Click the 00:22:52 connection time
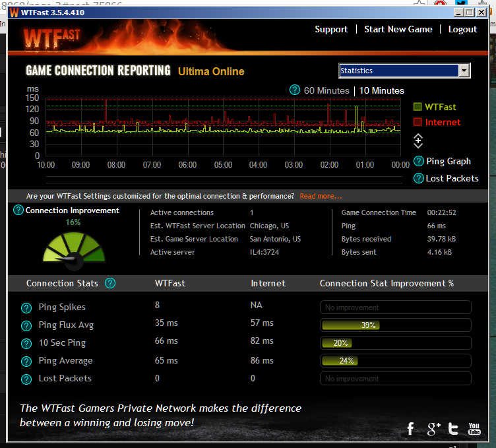 (x=442, y=212)
